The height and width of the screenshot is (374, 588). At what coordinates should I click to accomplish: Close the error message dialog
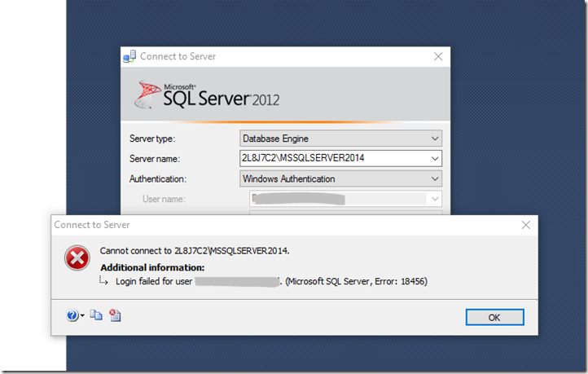(526, 225)
